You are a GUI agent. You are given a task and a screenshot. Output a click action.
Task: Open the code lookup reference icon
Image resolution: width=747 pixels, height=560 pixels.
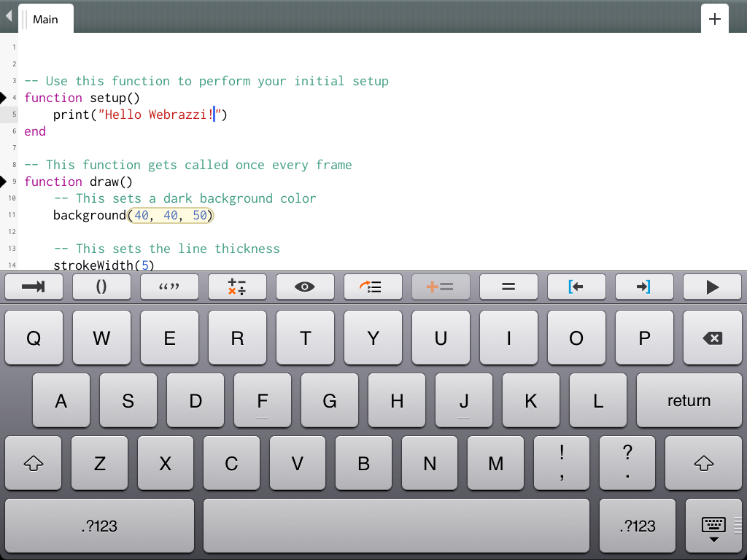pos(373,287)
